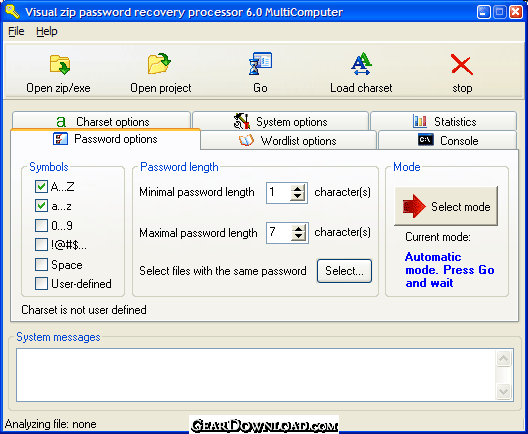Click the red stop icon
The width and height of the screenshot is (528, 434).
[462, 64]
